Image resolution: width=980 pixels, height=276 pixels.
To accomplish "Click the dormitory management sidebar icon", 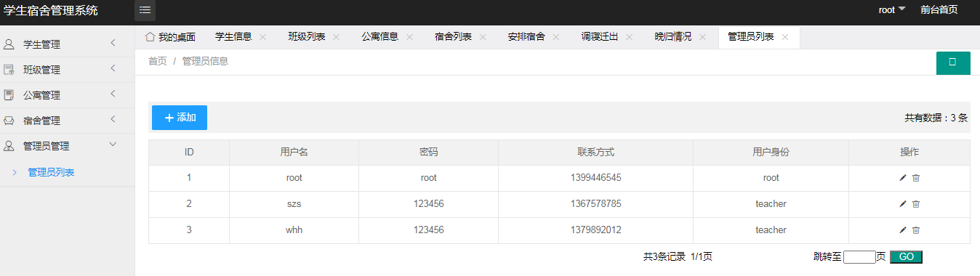I will click(9, 121).
